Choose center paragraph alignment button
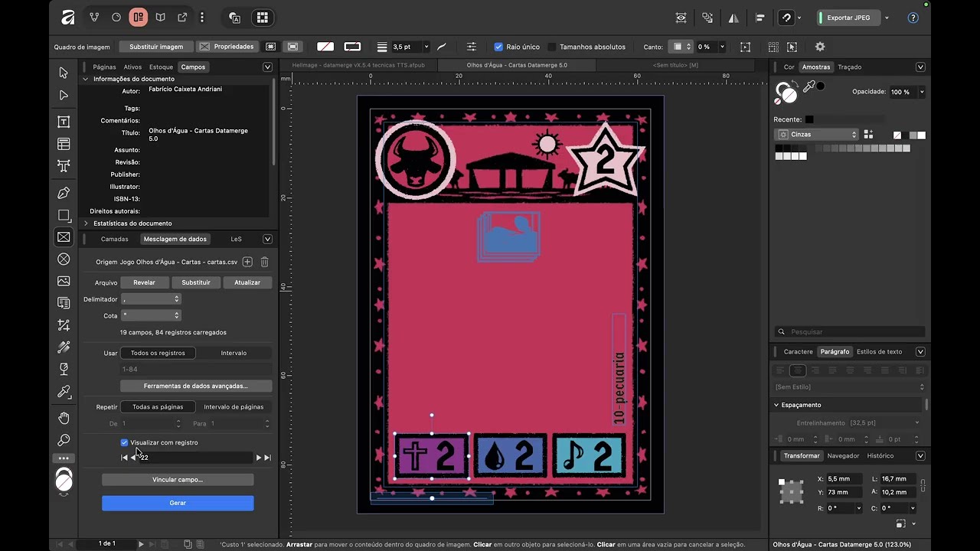980x551 pixels. (x=799, y=370)
